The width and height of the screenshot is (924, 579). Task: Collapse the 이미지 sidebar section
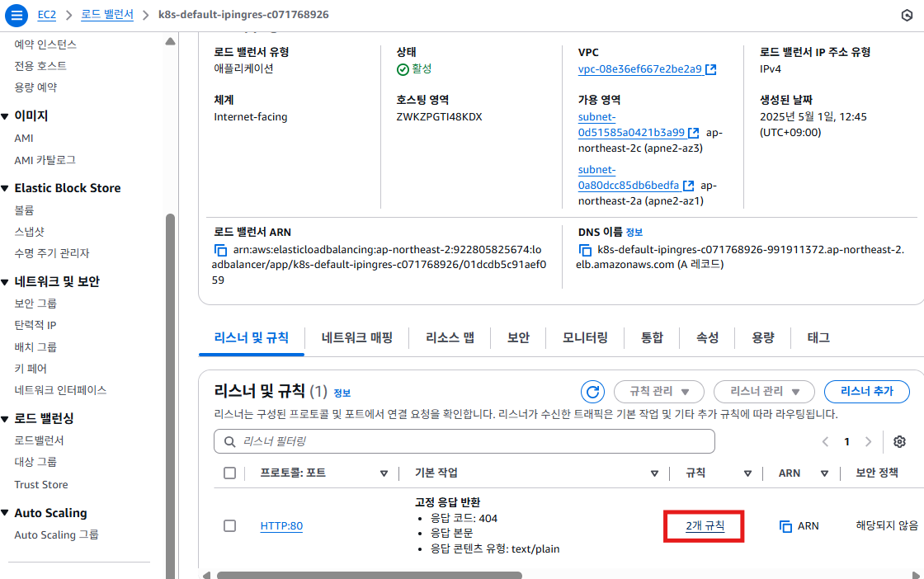point(5,116)
